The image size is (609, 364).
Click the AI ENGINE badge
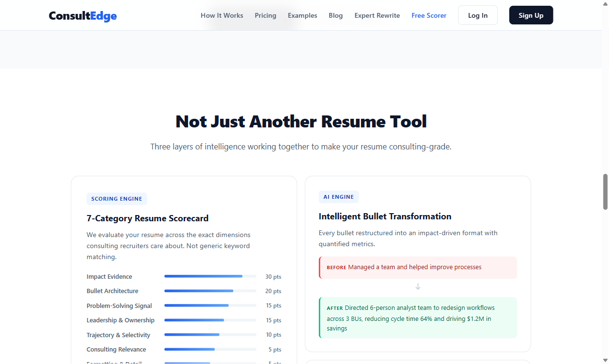(339, 197)
